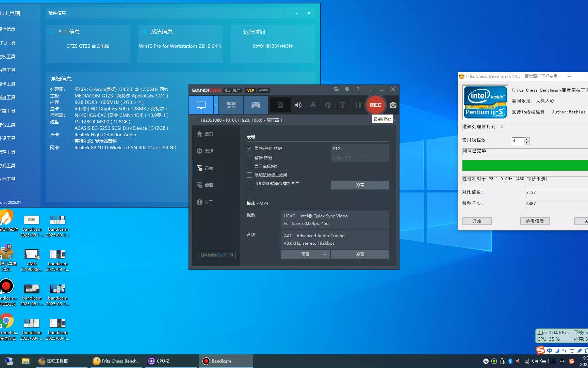This screenshot has width=588, height=368.
Task: Click the capture area rectangle icon
Action: [195, 120]
